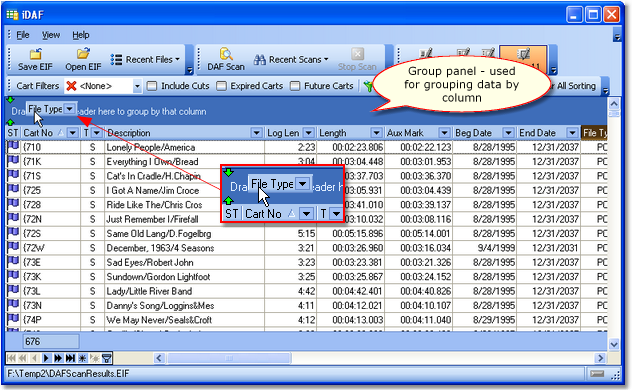This screenshot has height=392, width=632.
Task: Click the 00:05:15.896 Length cell
Action: point(351,233)
